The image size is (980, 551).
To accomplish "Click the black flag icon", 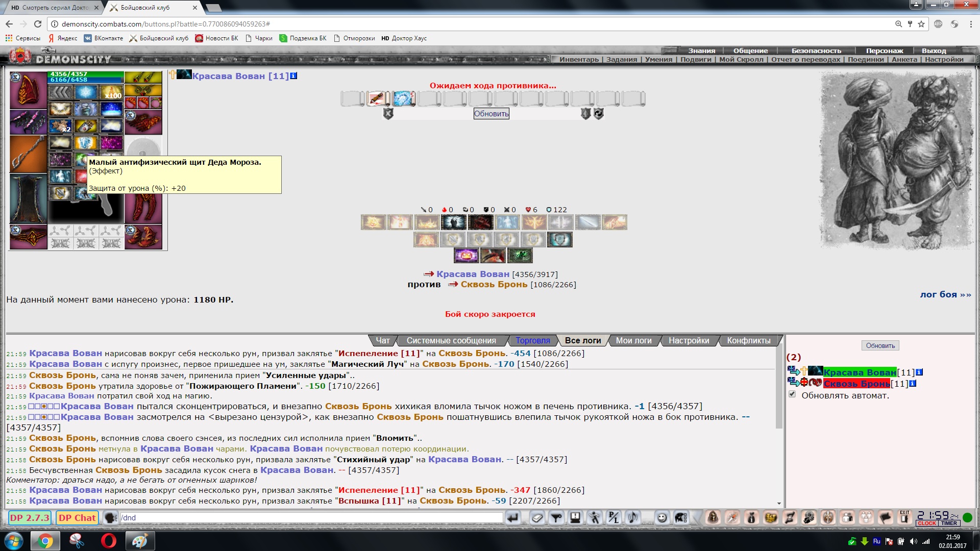I will tap(886, 517).
